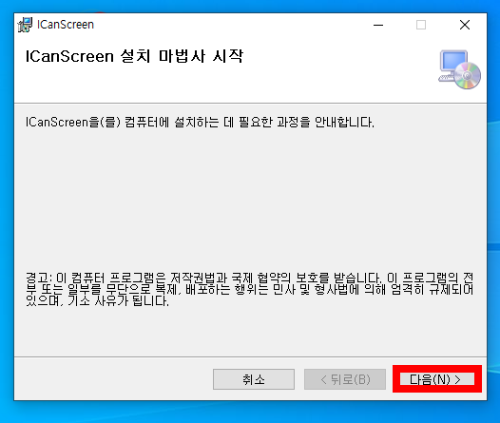The width and height of the screenshot is (500, 423).
Task: Click the 취소 button
Action: point(254,379)
